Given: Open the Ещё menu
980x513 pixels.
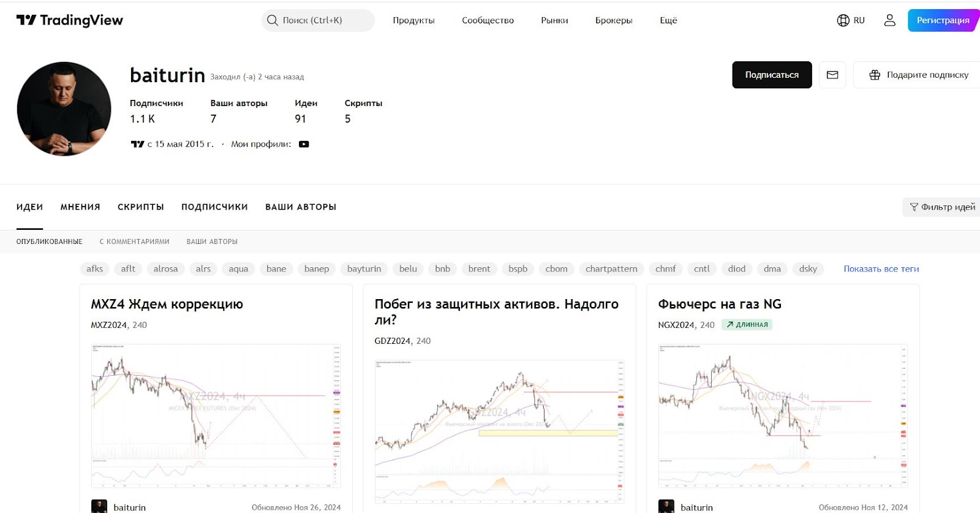Looking at the screenshot, I should pyautogui.click(x=668, y=20).
